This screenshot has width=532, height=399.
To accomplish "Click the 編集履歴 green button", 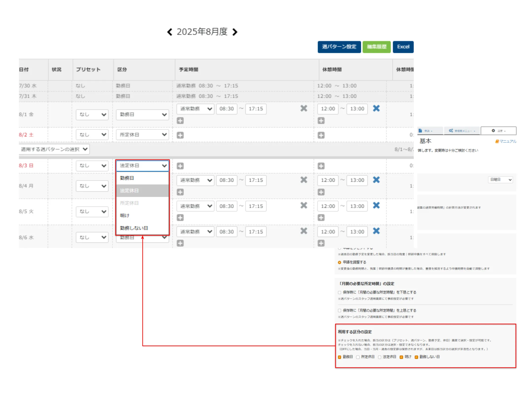I will tap(376, 47).
